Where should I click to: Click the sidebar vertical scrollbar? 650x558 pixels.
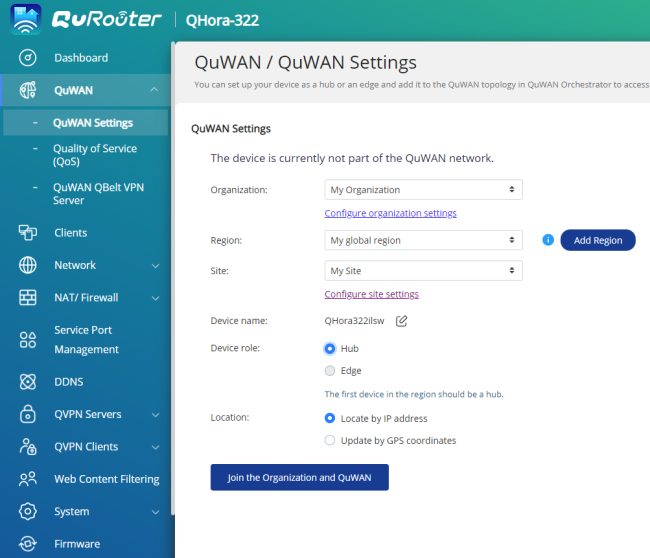coord(172,278)
